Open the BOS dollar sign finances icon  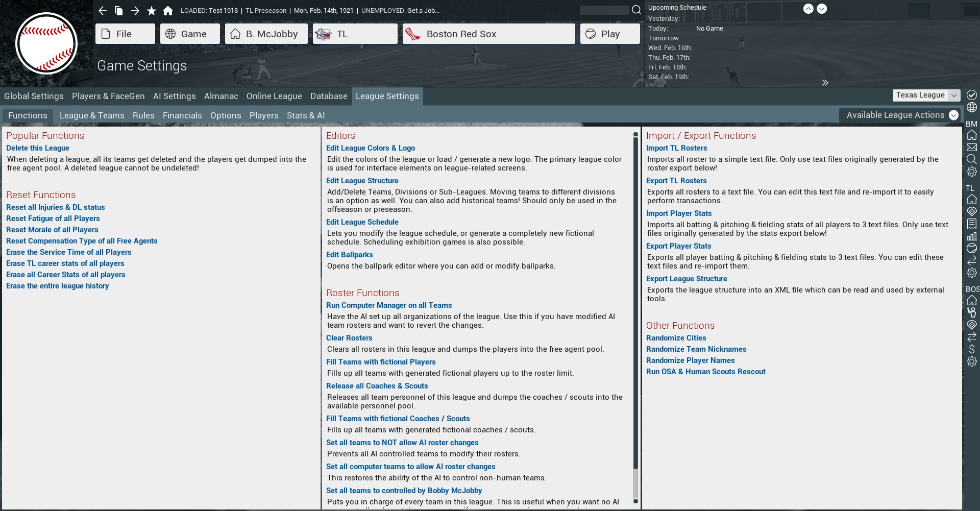[971, 349]
